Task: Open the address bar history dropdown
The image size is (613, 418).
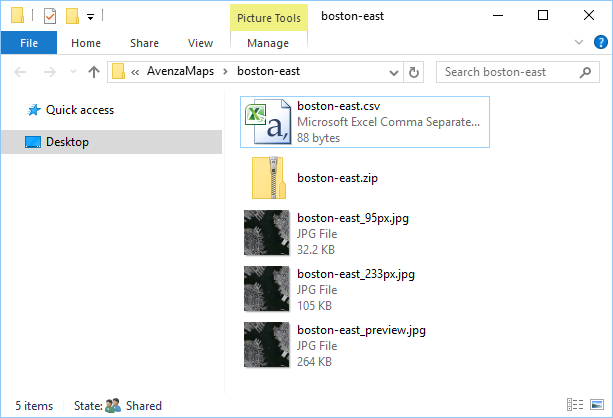Action: coord(394,72)
